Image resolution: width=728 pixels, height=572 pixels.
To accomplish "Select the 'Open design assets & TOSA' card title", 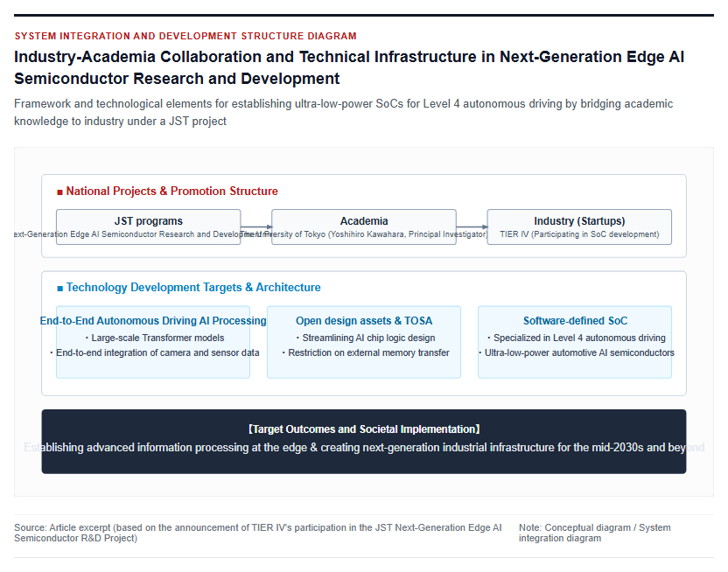I will click(364, 321).
